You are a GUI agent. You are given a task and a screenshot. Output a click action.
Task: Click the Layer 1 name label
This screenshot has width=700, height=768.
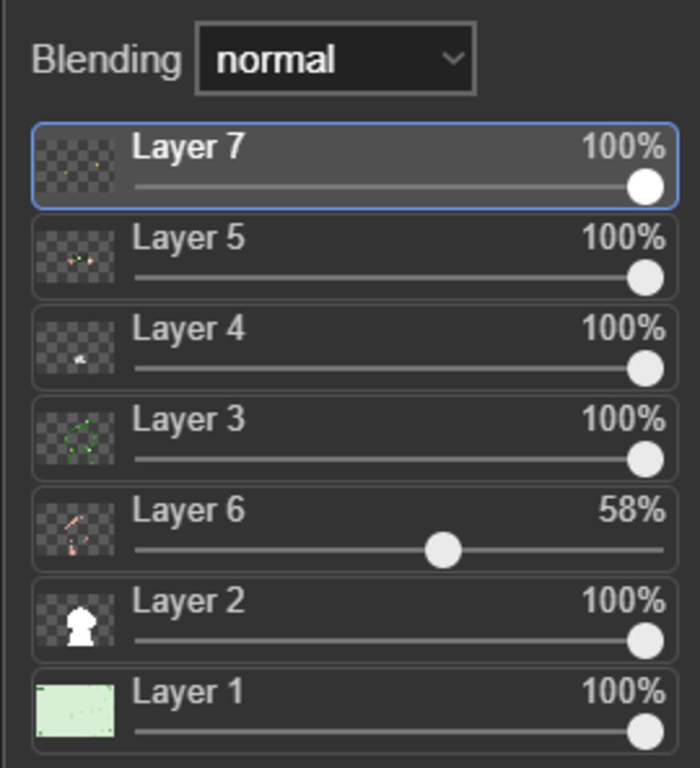(x=188, y=691)
